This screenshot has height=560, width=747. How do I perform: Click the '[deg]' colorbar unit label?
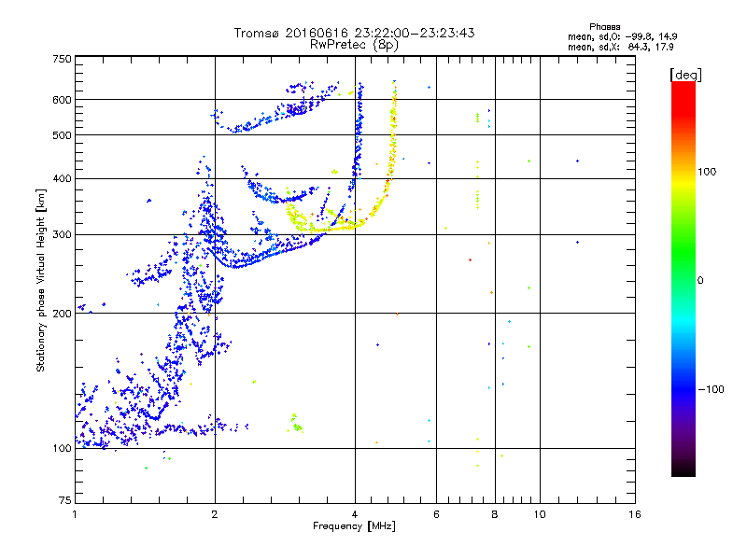coord(685,75)
